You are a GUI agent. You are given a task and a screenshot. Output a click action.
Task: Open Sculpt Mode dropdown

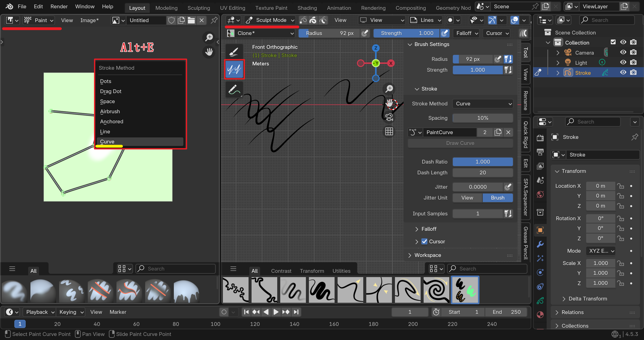[270, 20]
